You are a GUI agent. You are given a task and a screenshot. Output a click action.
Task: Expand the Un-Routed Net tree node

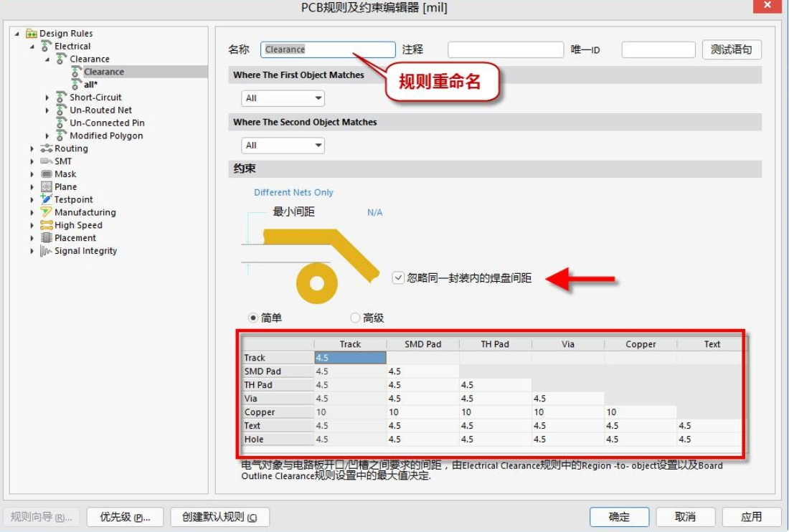[x=47, y=110]
